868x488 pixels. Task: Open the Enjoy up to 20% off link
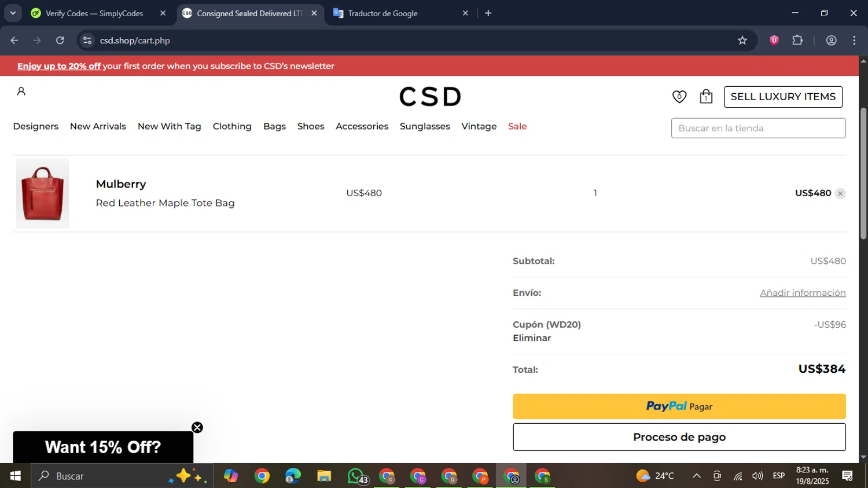59,66
